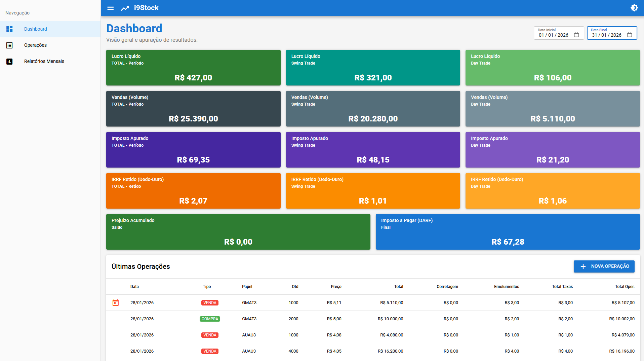Screen dimensions: 644x361
Task: Click the Emolumentos column header
Action: [x=507, y=287]
